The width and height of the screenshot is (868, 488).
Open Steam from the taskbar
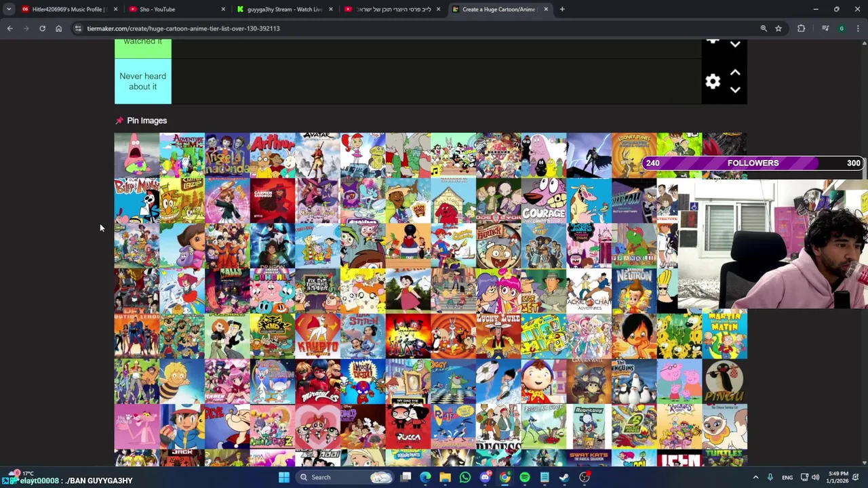click(564, 477)
